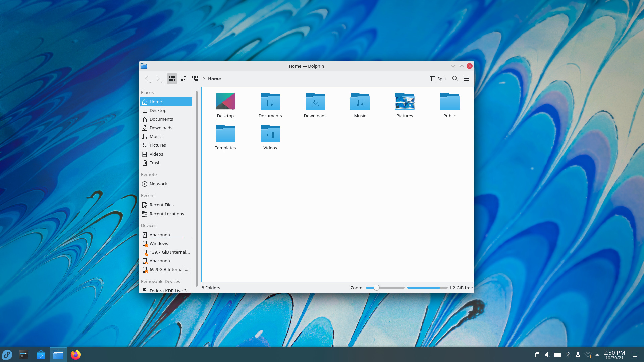Switch to the Tree view mode
Image resolution: width=644 pixels, height=362 pixels.
click(195, 79)
